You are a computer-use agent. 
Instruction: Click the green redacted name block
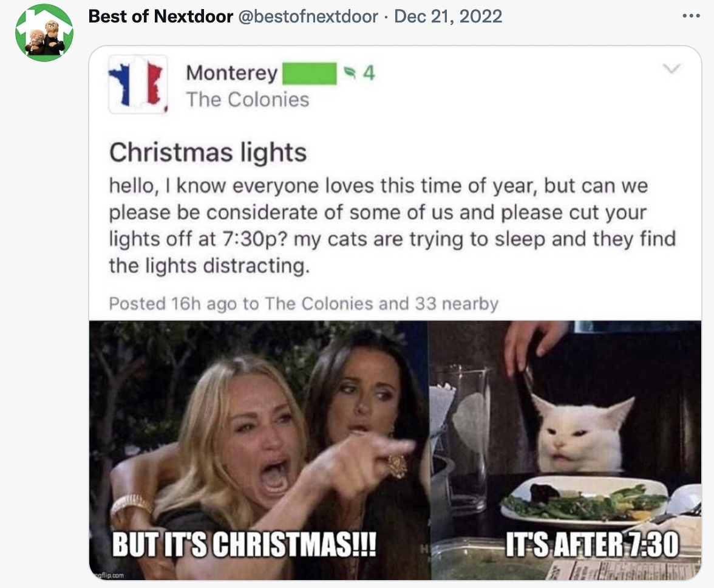[310, 73]
